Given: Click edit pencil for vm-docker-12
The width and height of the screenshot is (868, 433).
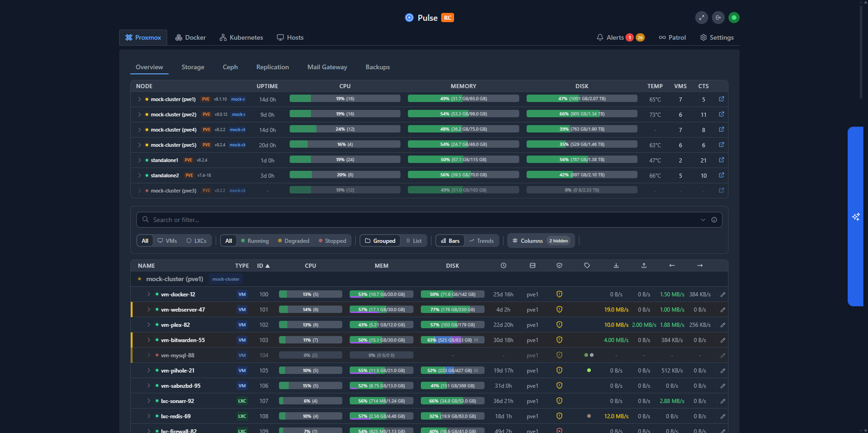Looking at the screenshot, I should pyautogui.click(x=722, y=295).
